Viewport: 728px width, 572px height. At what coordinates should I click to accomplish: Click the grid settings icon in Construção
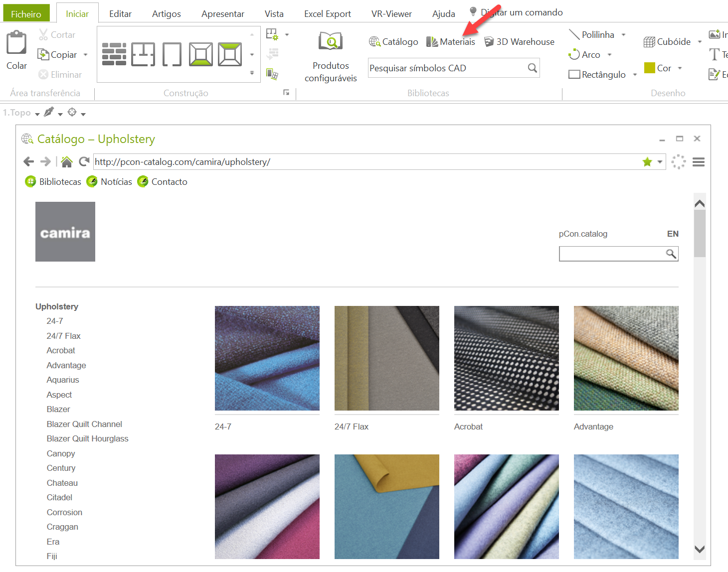point(272,34)
